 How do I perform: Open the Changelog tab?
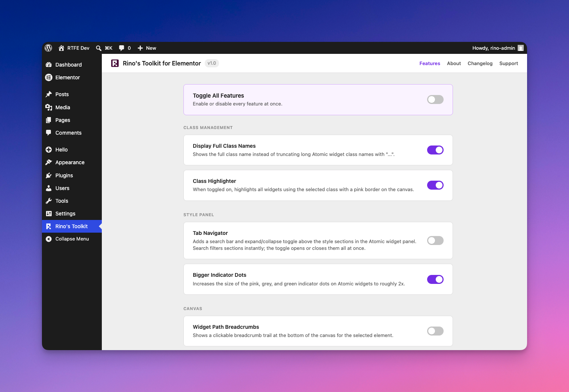pyautogui.click(x=480, y=63)
